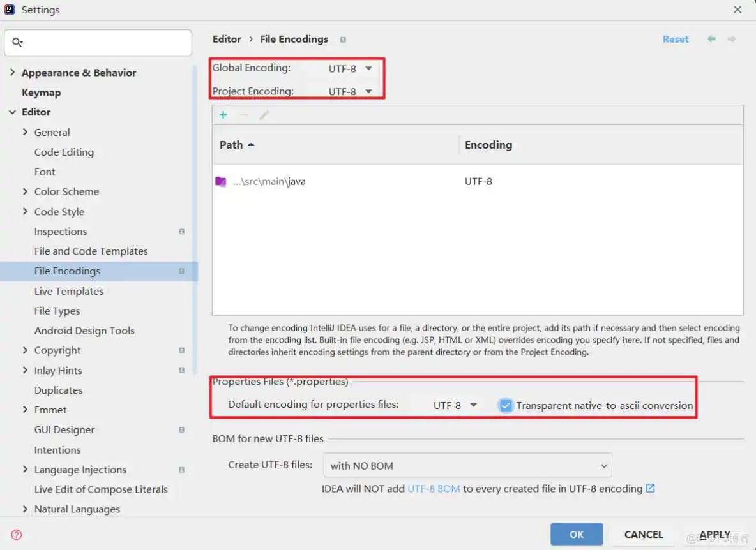
Task: Click the add path icon (plus)
Action: click(223, 115)
